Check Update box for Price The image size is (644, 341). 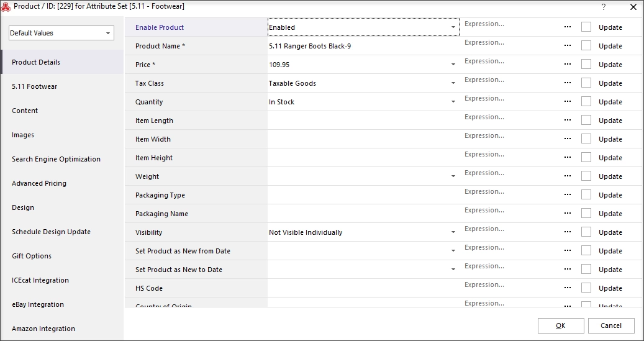tap(586, 64)
